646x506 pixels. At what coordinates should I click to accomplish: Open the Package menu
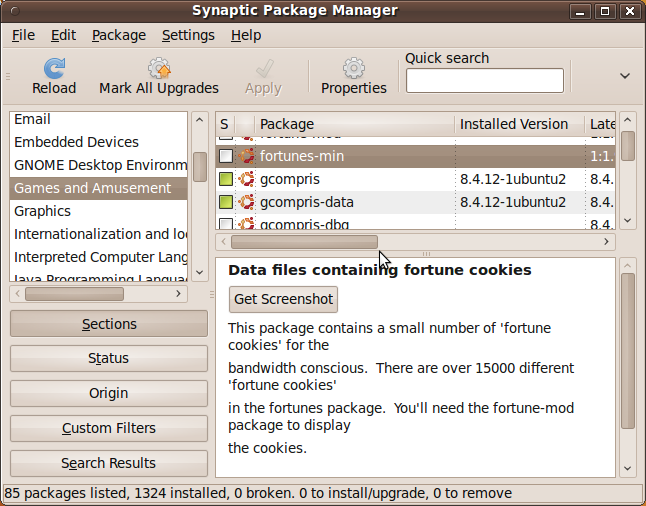click(119, 35)
